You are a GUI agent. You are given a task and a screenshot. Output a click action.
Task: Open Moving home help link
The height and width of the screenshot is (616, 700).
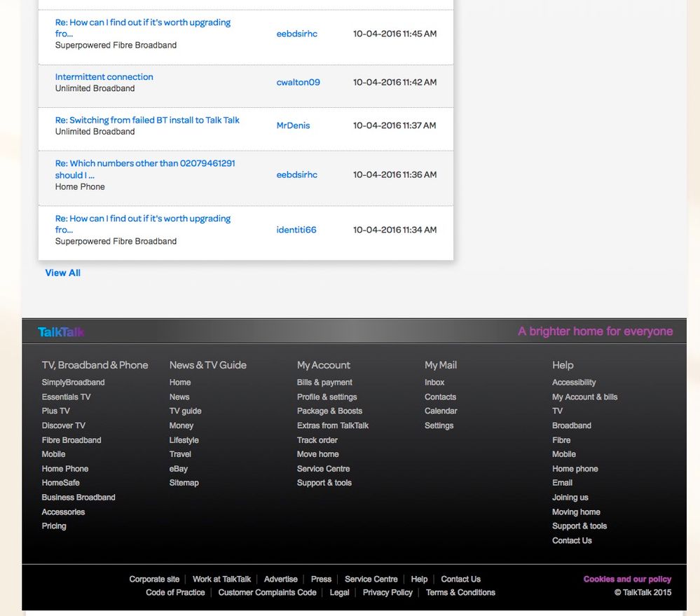(x=577, y=512)
